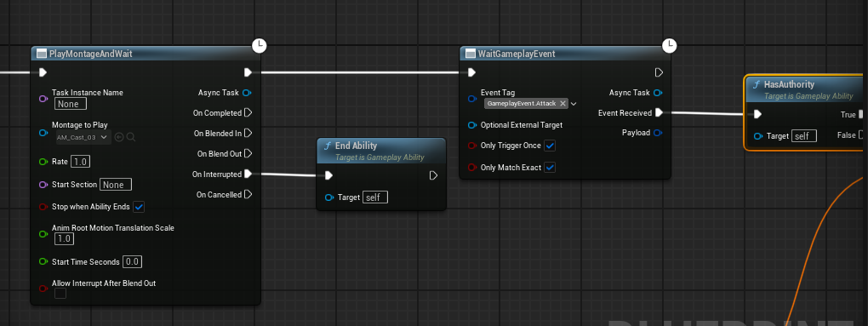Click the Payload output pin
868x326 pixels.
[658, 133]
